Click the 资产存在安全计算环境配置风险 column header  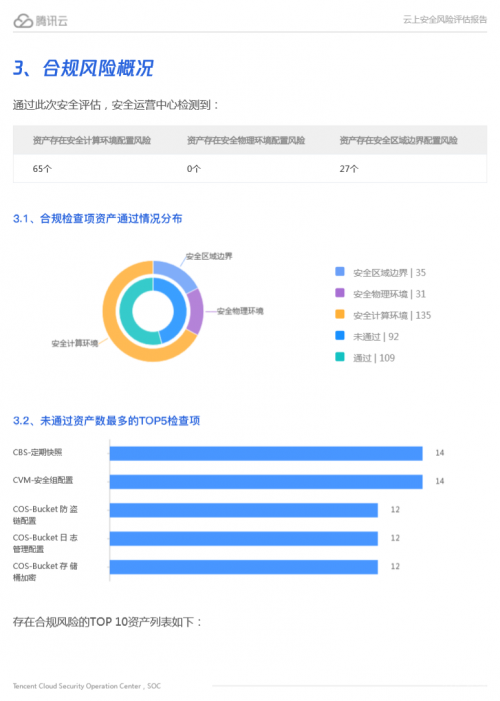tap(92, 140)
